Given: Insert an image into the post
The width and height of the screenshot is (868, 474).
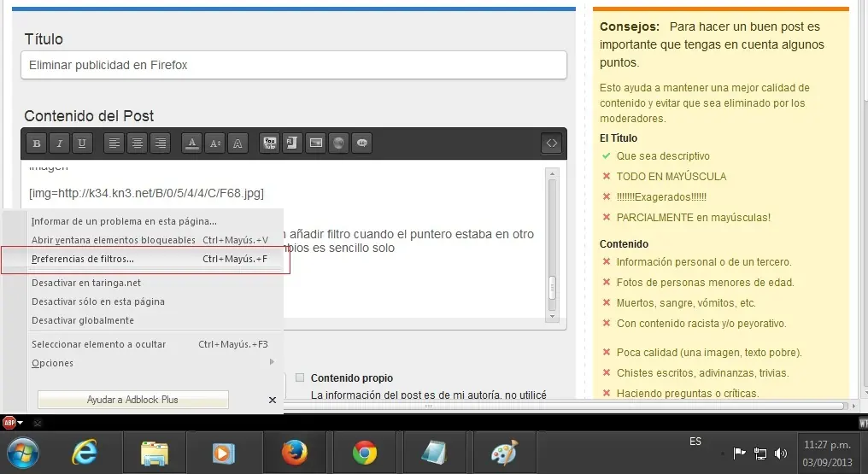Looking at the screenshot, I should coord(315,143).
